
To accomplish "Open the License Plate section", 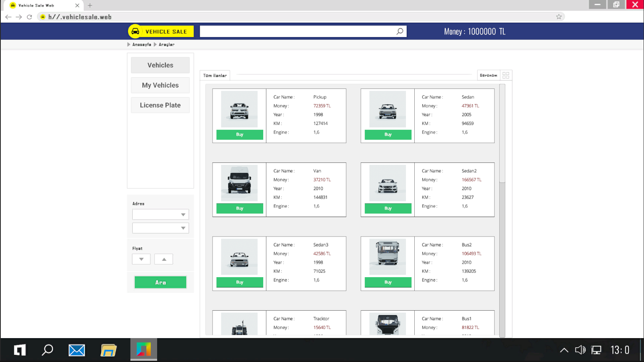I will 160,105.
